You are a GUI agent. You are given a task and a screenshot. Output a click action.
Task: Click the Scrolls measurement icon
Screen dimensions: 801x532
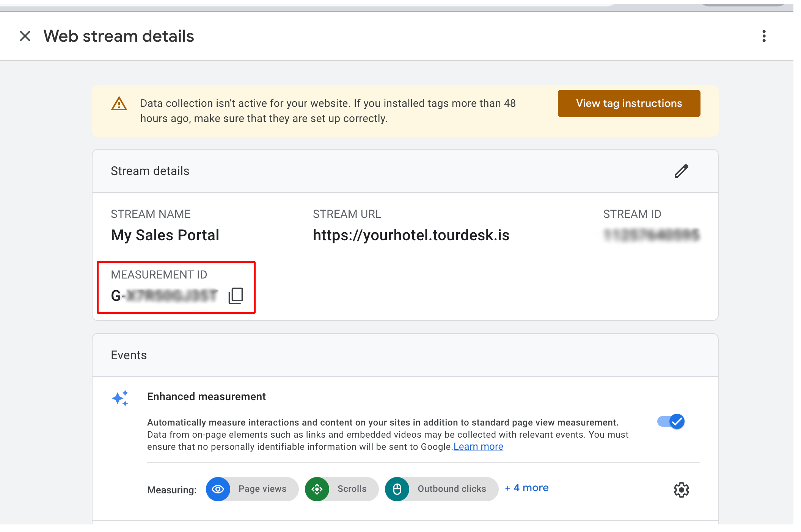317,489
